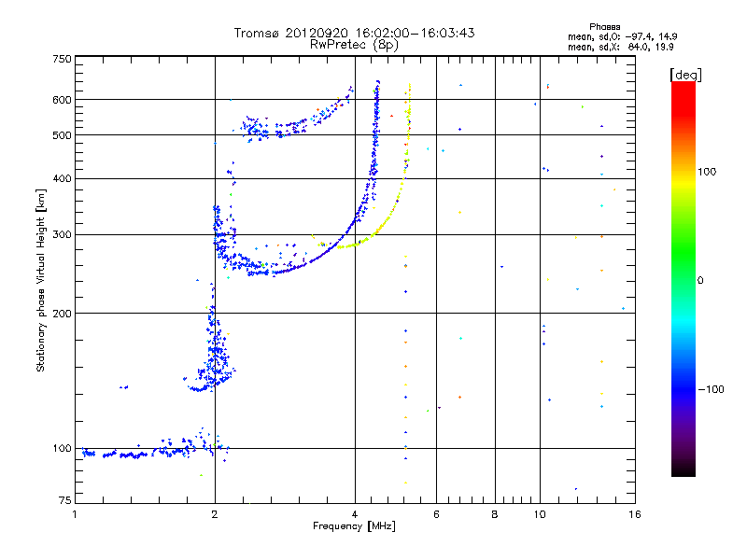Select the 'mean, sd,O: -97.4, 14.9' text
The width and height of the screenshot is (747, 560).
tap(622, 36)
